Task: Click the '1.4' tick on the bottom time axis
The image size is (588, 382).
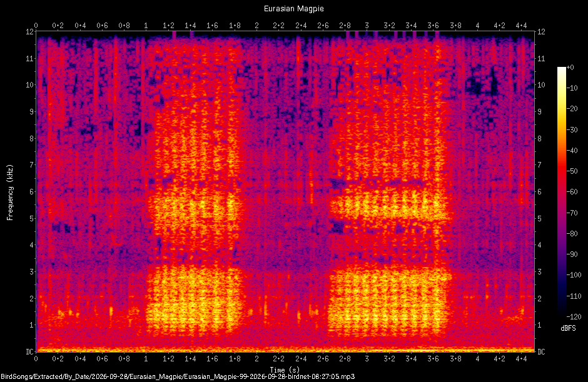Action: (x=190, y=359)
